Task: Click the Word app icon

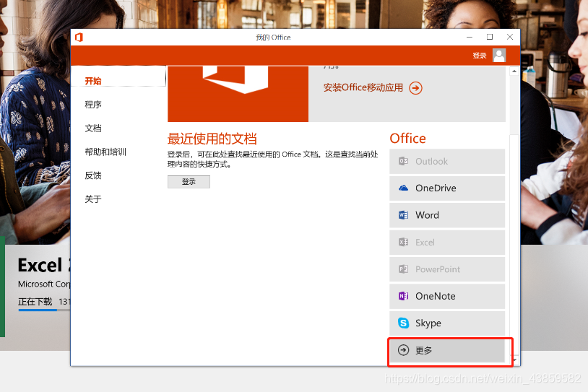Action: (x=404, y=215)
